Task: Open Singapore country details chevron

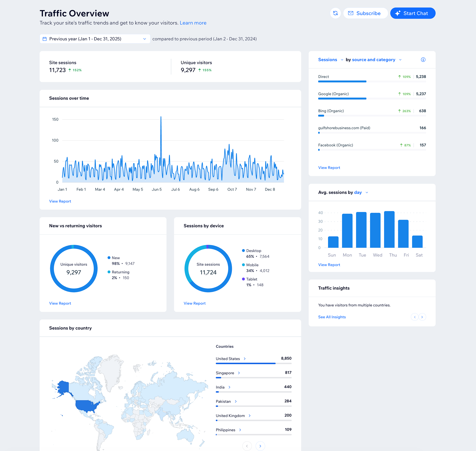Action: tap(239, 373)
